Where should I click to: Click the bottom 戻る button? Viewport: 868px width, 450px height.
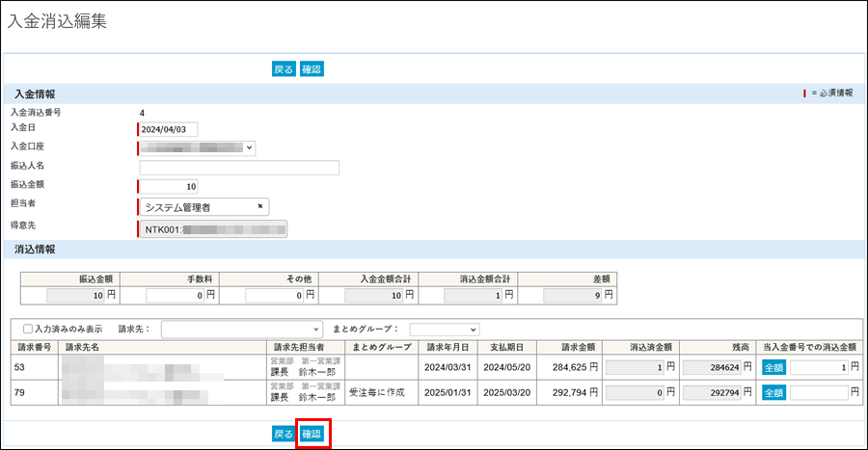point(284,434)
